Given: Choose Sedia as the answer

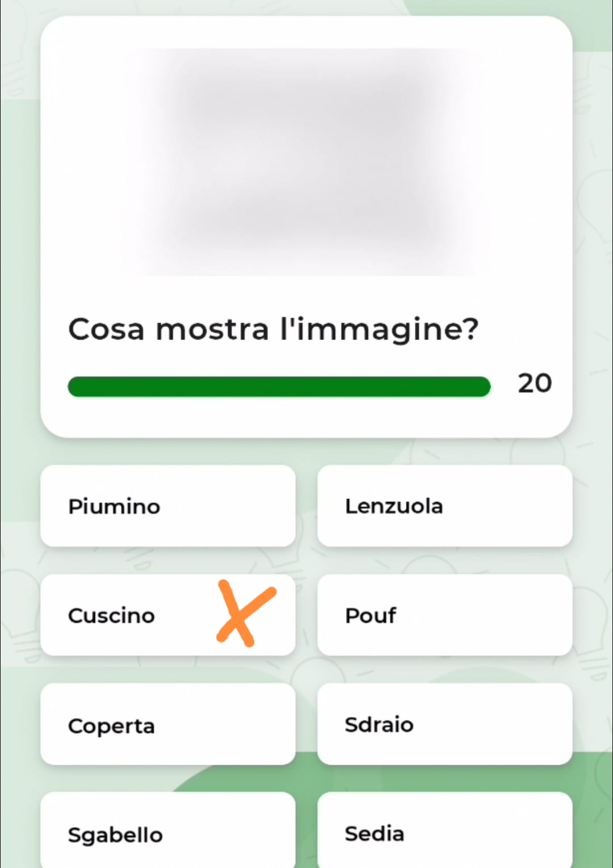Looking at the screenshot, I should click(x=445, y=830).
